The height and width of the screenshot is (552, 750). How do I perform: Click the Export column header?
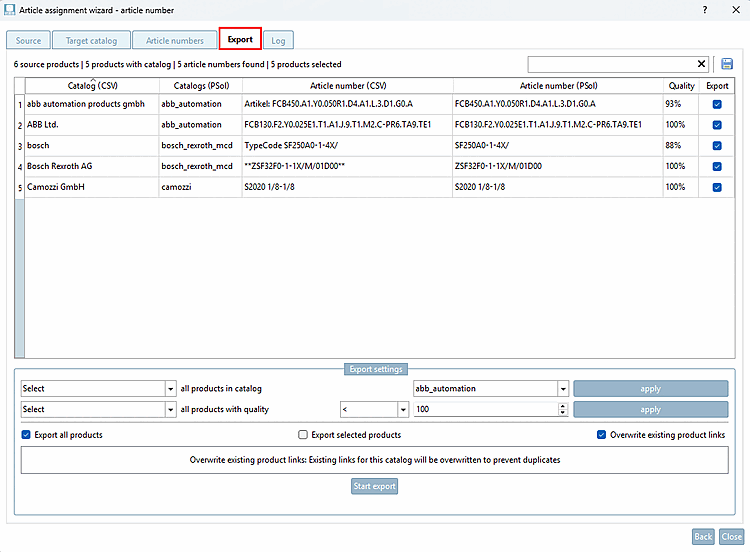point(717,86)
